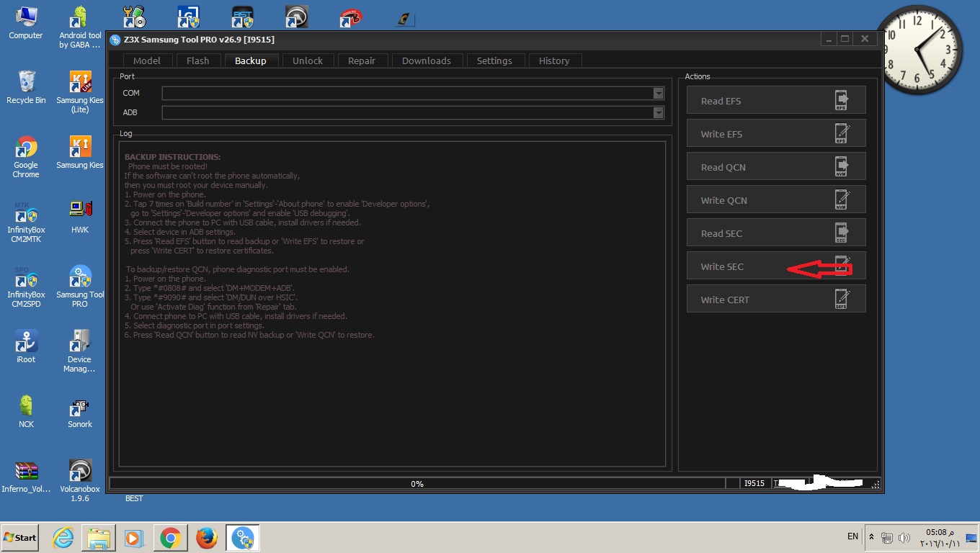This screenshot has width=980, height=553.
Task: Select the Backup tab
Action: pyautogui.click(x=251, y=60)
